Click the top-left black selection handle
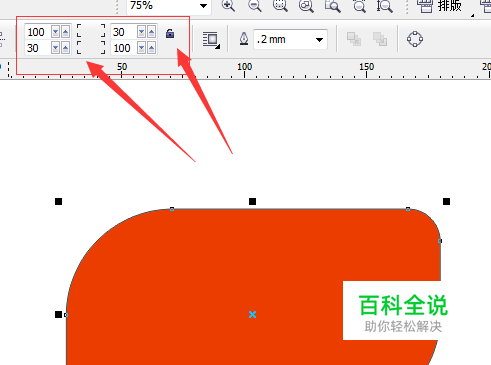The width and height of the screenshot is (491, 365). 58,201
